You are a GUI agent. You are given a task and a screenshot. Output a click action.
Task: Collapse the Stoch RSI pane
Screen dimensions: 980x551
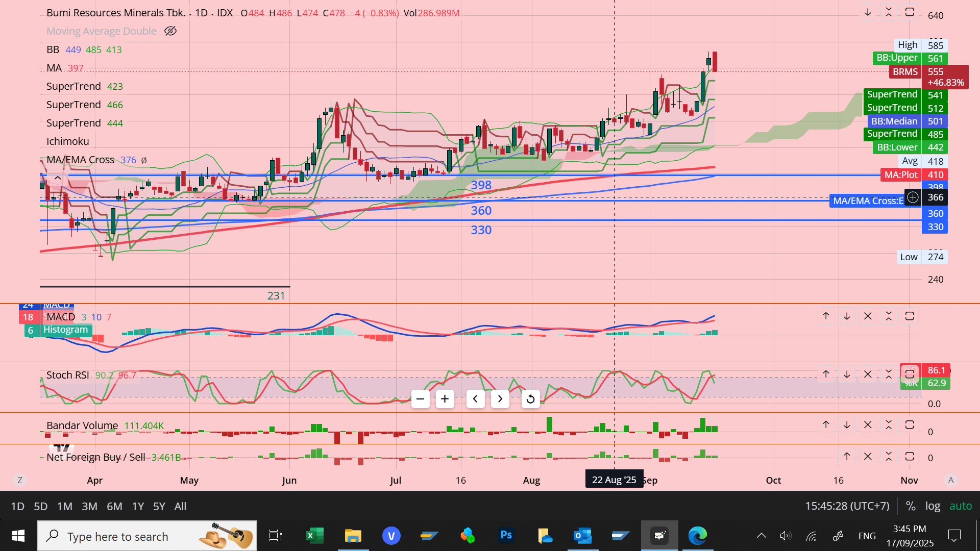click(x=889, y=374)
